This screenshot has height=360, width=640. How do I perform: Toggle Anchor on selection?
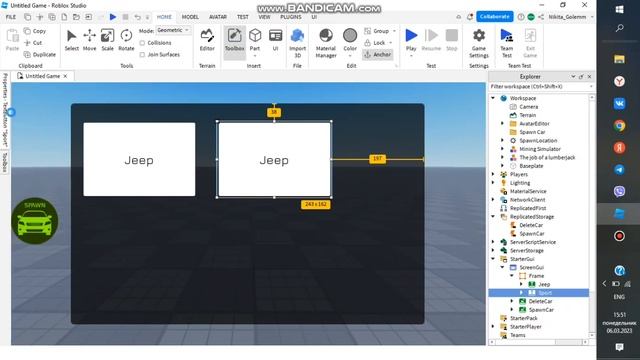378,54
